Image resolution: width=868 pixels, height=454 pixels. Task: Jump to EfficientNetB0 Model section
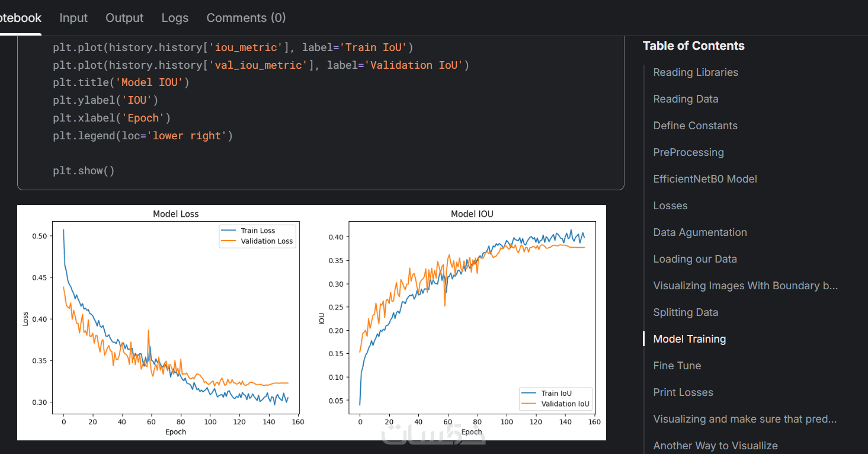[705, 179]
